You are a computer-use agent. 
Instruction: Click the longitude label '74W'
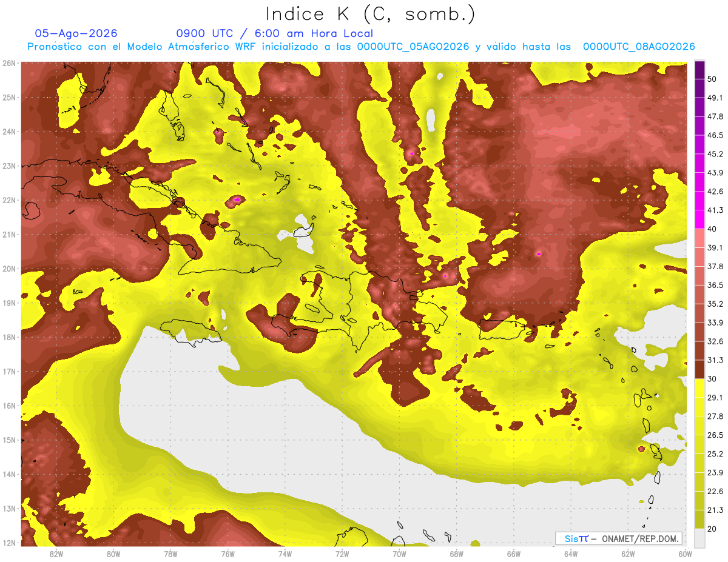tap(285, 553)
